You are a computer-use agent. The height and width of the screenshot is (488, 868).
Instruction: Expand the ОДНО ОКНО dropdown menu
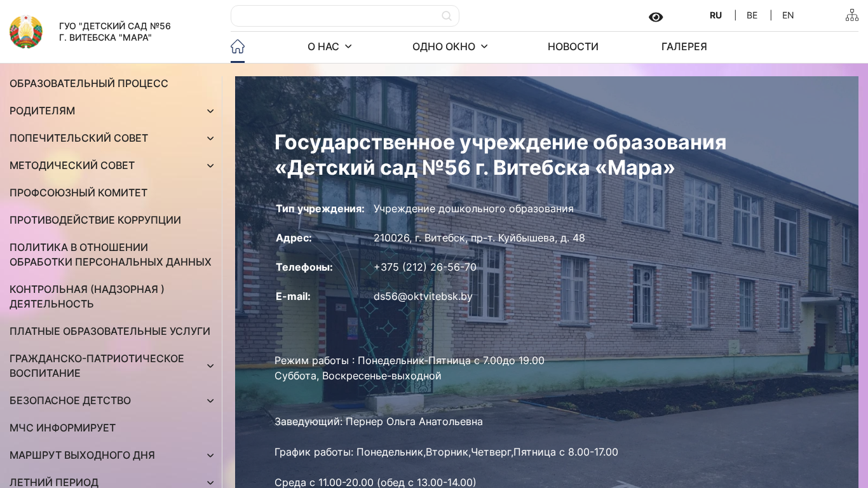point(450,46)
